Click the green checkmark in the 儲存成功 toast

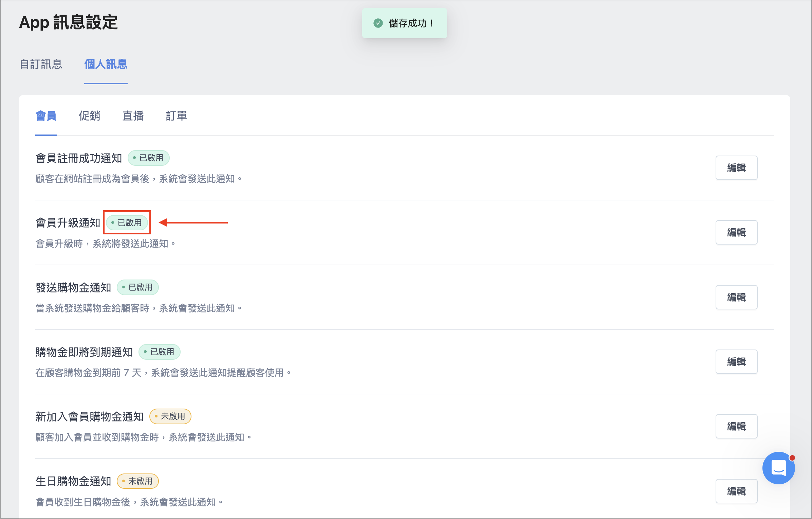point(378,23)
